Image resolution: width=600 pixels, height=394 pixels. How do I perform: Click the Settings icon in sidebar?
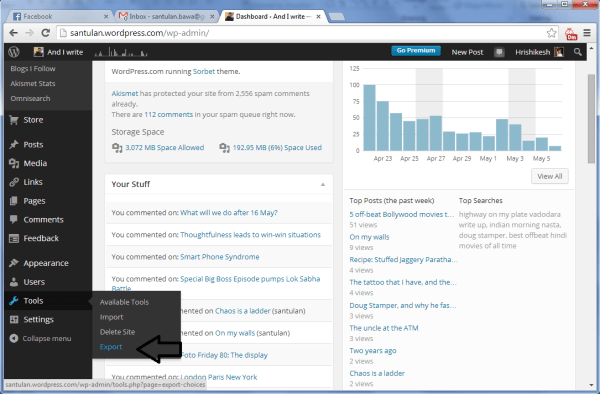click(x=14, y=319)
